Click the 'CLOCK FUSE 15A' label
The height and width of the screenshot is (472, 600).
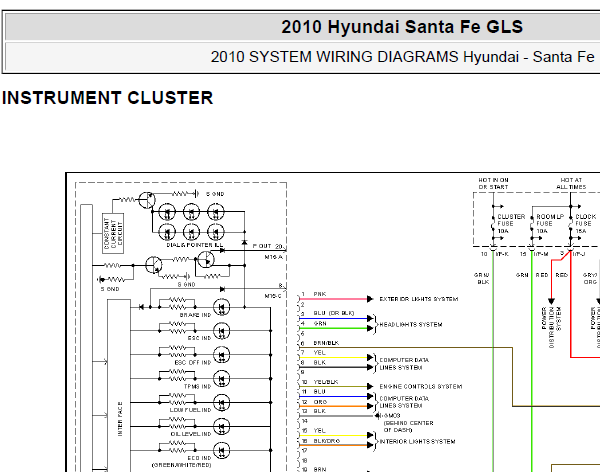[585, 224]
